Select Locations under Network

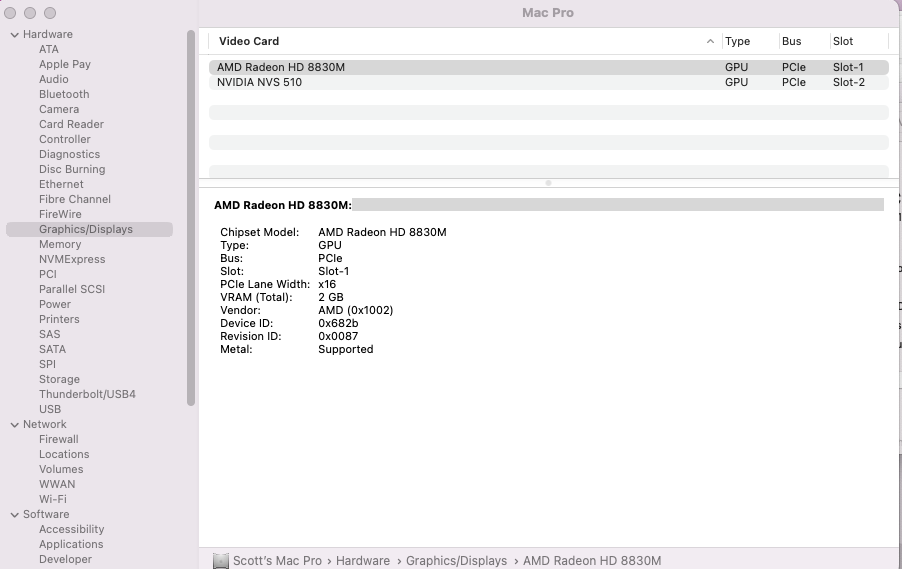coord(64,454)
